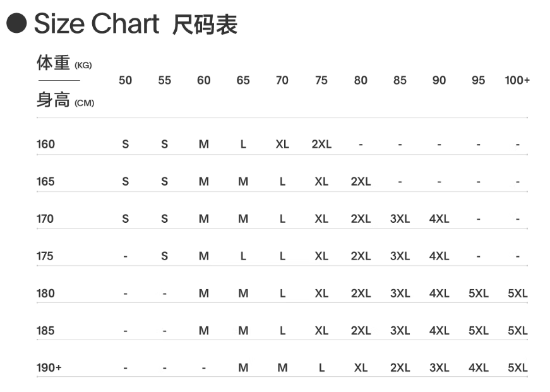Click the 4XL cell in the 170 row
The image size is (550, 392).
(439, 218)
